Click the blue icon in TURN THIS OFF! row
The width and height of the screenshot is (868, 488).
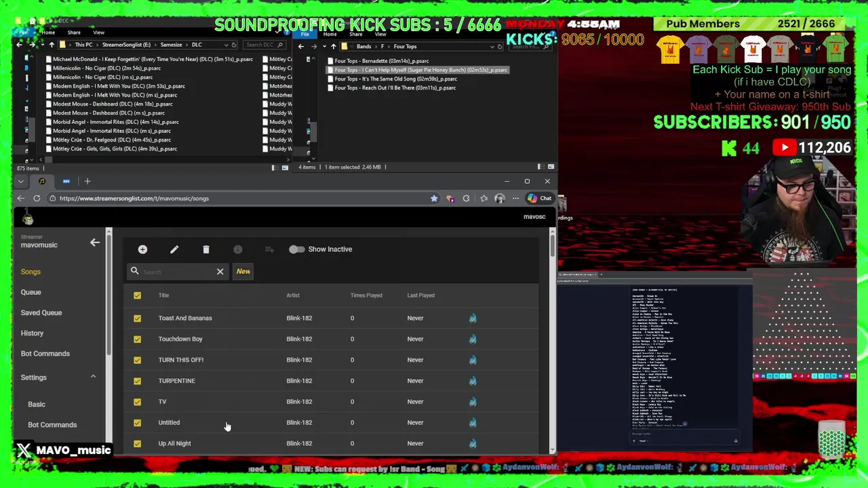pos(473,360)
